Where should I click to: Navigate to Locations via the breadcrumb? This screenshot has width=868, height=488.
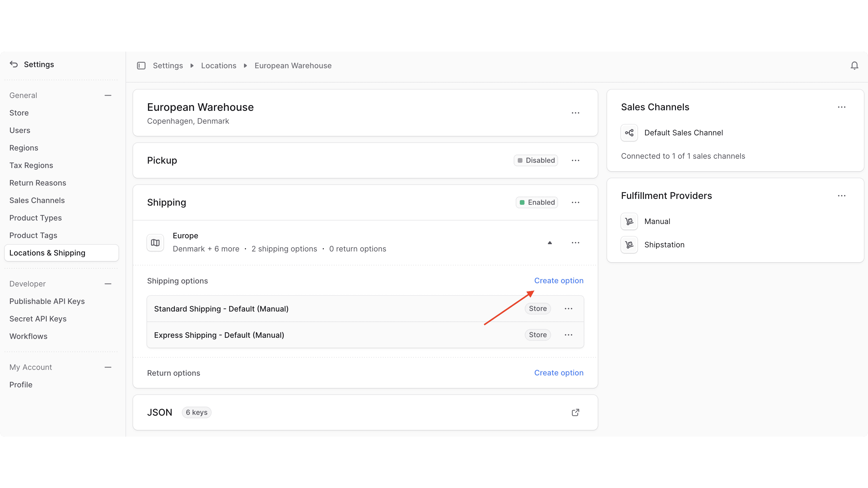[218, 66]
